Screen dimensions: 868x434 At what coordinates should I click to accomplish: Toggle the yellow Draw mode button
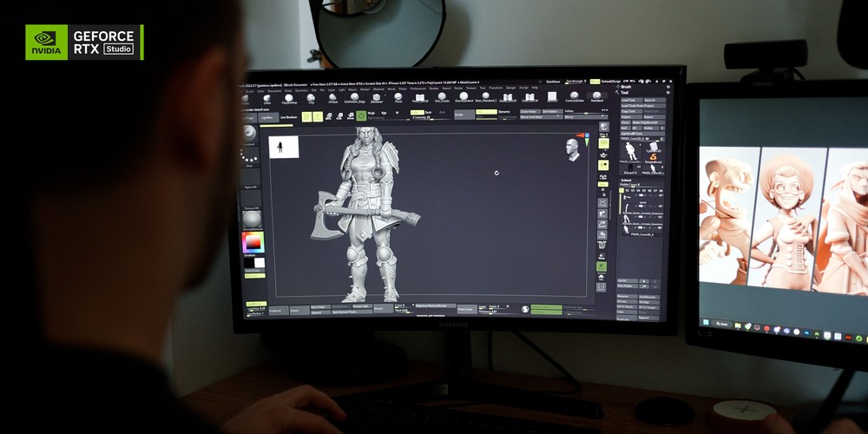point(318,116)
